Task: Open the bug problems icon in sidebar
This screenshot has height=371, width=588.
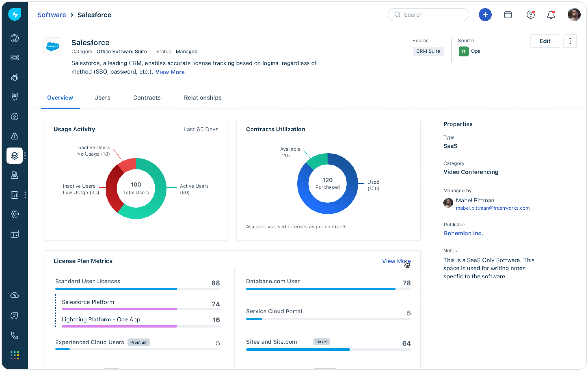Action: [x=15, y=77]
